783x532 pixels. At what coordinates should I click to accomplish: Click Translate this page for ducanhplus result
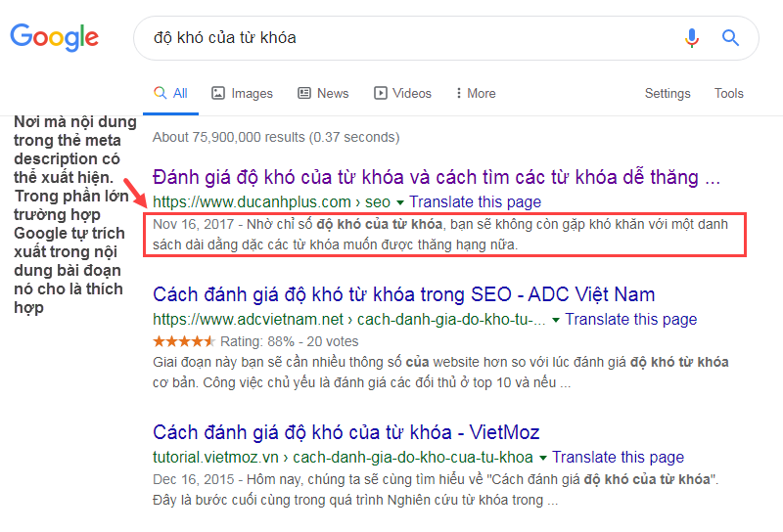point(475,201)
